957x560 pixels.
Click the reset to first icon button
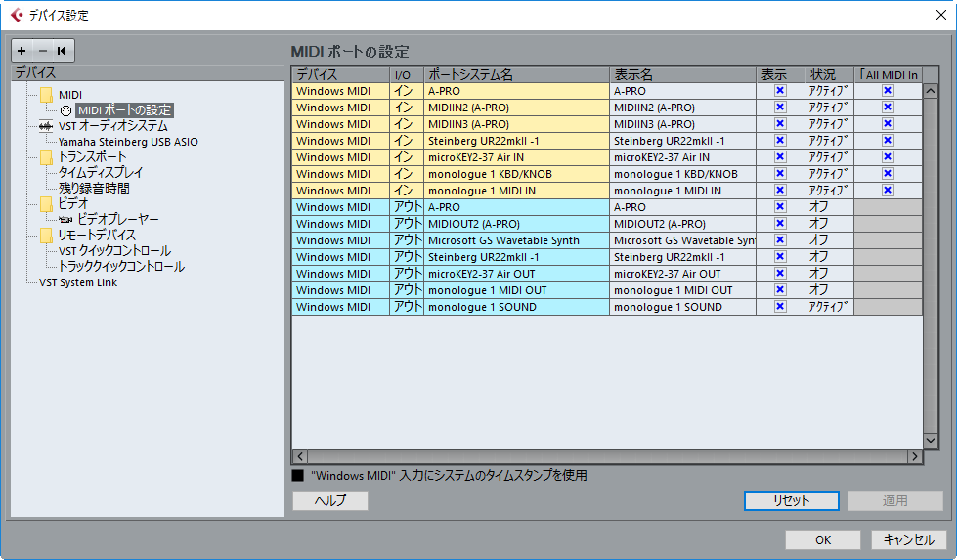point(62,51)
